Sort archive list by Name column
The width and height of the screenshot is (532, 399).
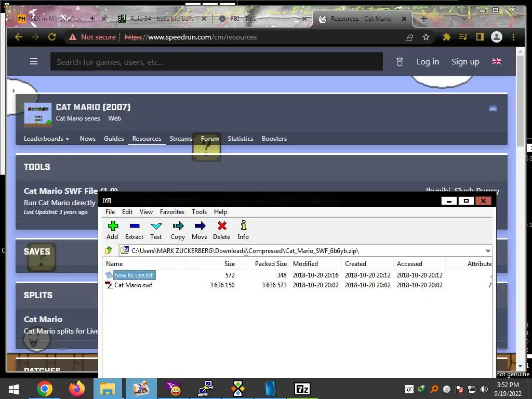pos(144,263)
